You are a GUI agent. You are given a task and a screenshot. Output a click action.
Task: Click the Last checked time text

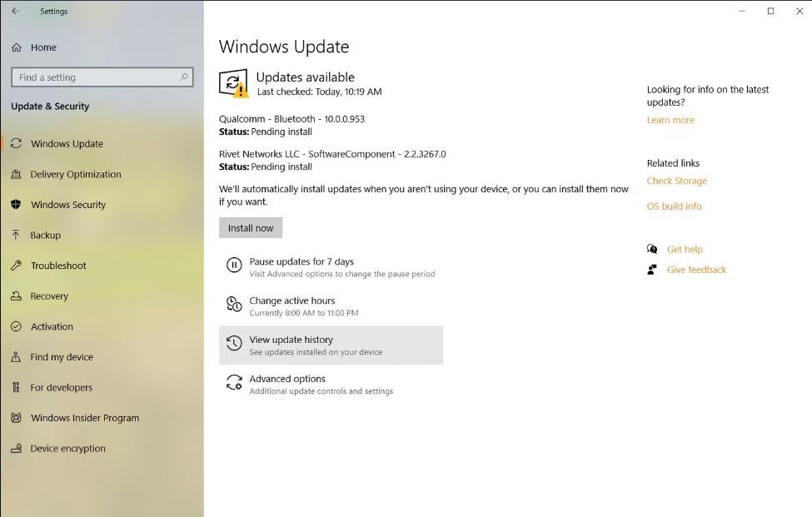tap(320, 92)
